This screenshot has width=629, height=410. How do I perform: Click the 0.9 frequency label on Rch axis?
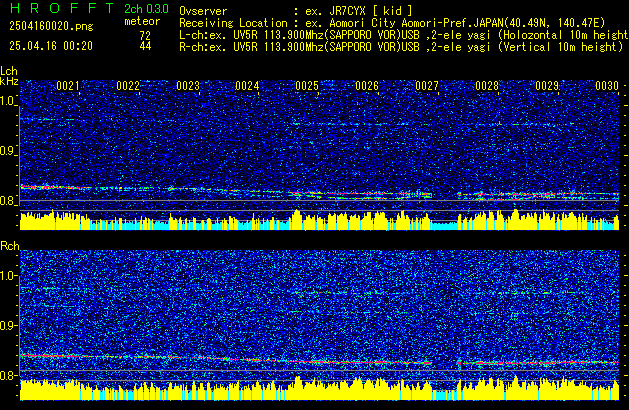point(8,325)
